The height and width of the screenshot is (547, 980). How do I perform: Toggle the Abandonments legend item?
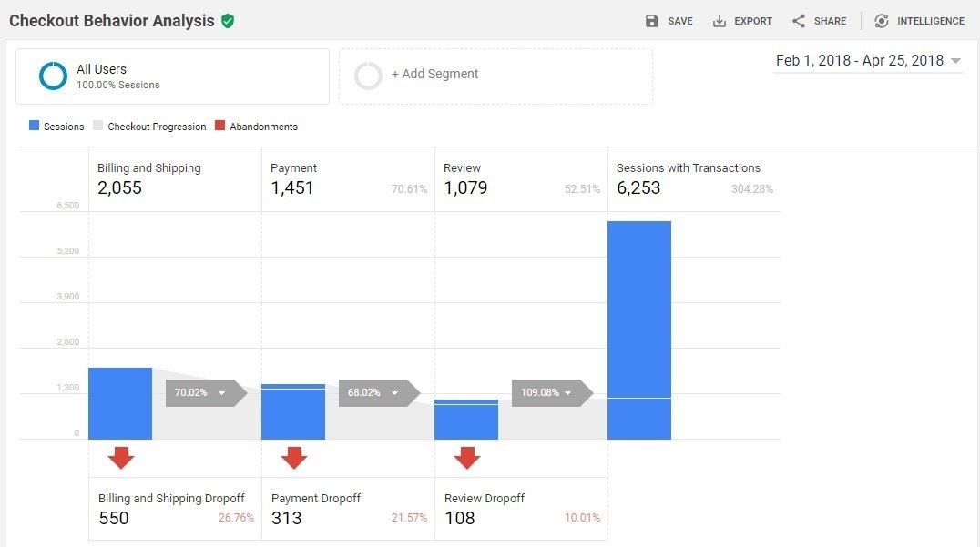tap(257, 127)
